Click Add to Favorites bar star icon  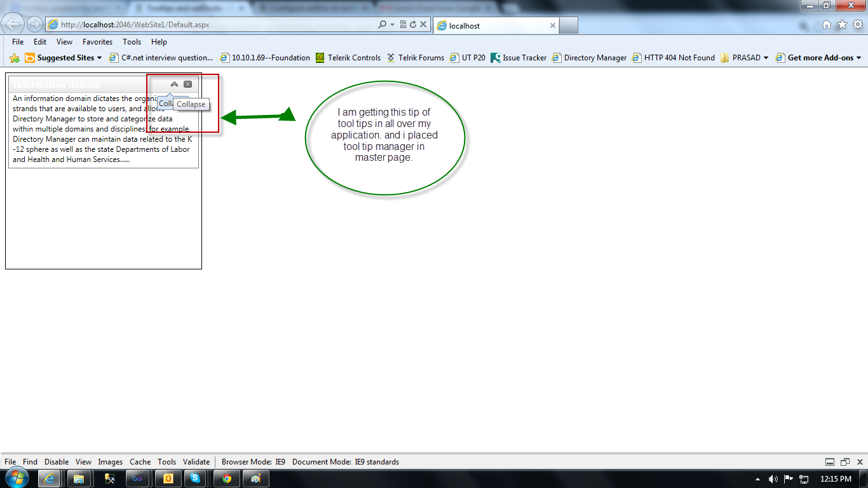(15, 58)
